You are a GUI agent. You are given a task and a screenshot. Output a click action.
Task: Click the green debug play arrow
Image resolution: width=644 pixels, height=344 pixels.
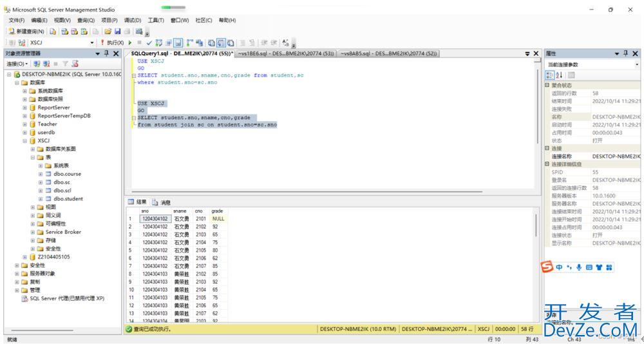tap(130, 43)
